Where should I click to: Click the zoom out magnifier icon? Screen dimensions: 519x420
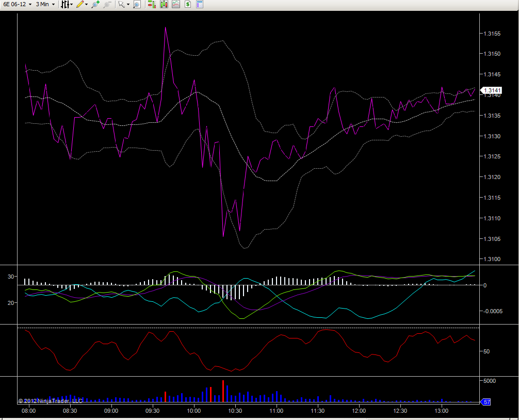click(x=107, y=4)
